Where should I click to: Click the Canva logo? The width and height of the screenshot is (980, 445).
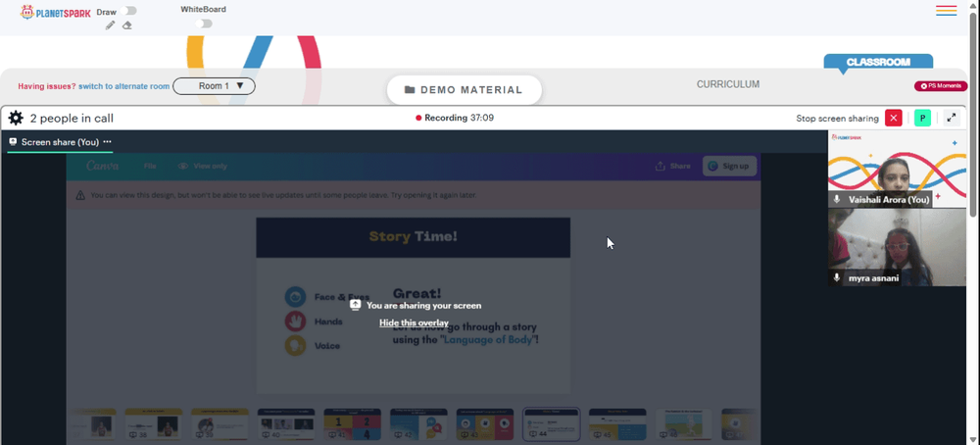pos(102,167)
